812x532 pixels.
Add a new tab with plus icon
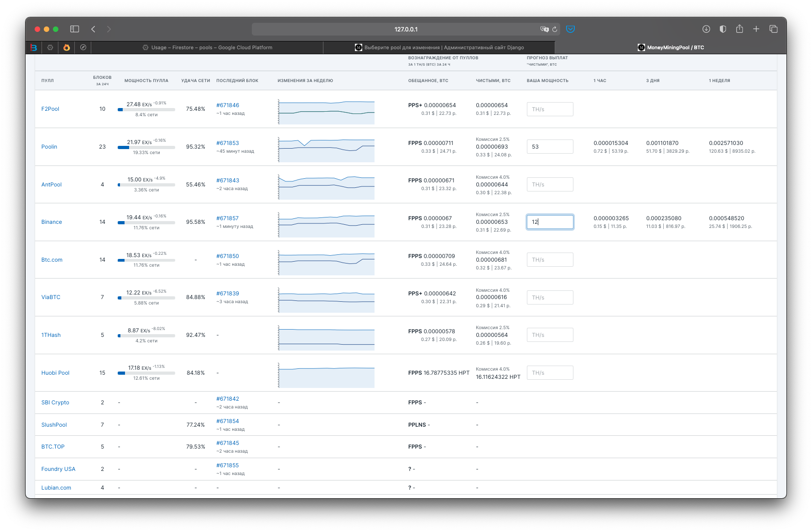pos(756,29)
